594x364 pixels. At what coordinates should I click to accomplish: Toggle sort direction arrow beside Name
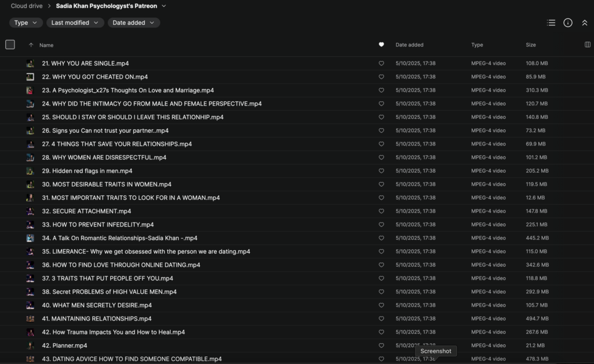click(x=31, y=45)
